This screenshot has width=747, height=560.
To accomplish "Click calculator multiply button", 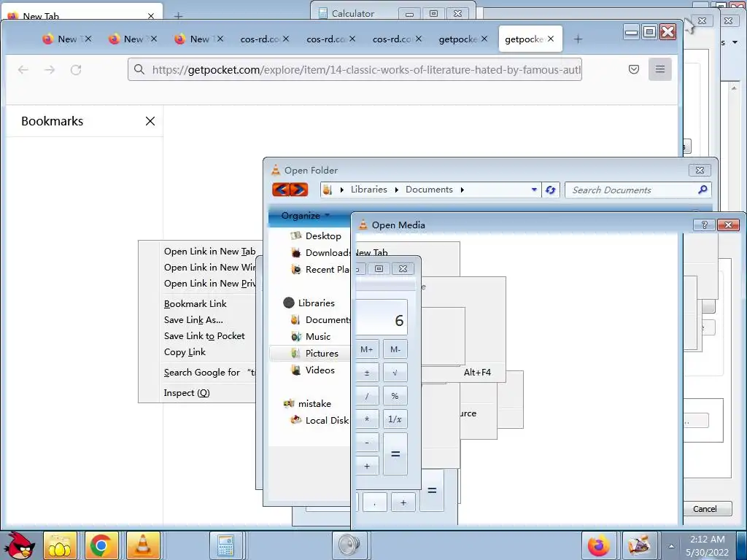I will (x=367, y=419).
